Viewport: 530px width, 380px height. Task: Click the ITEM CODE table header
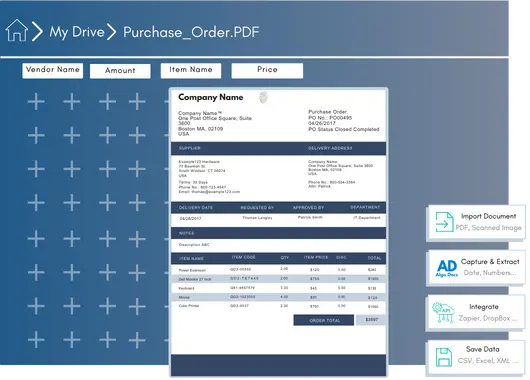click(243, 257)
